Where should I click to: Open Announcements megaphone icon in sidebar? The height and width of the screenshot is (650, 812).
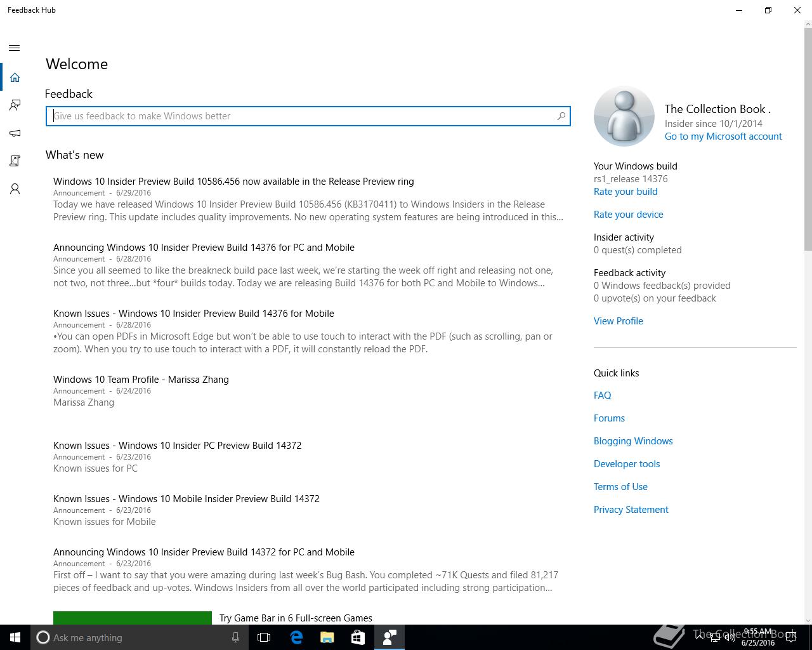[x=15, y=133]
